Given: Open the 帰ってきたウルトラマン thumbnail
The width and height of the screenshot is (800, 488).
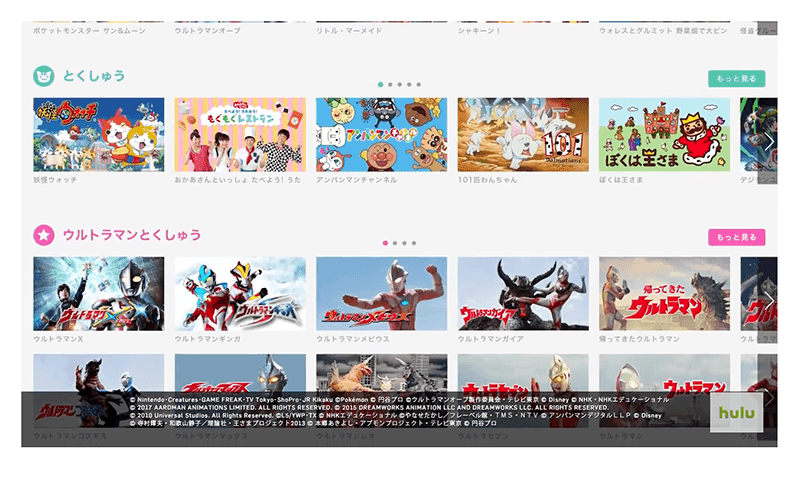Looking at the screenshot, I should click(664, 294).
